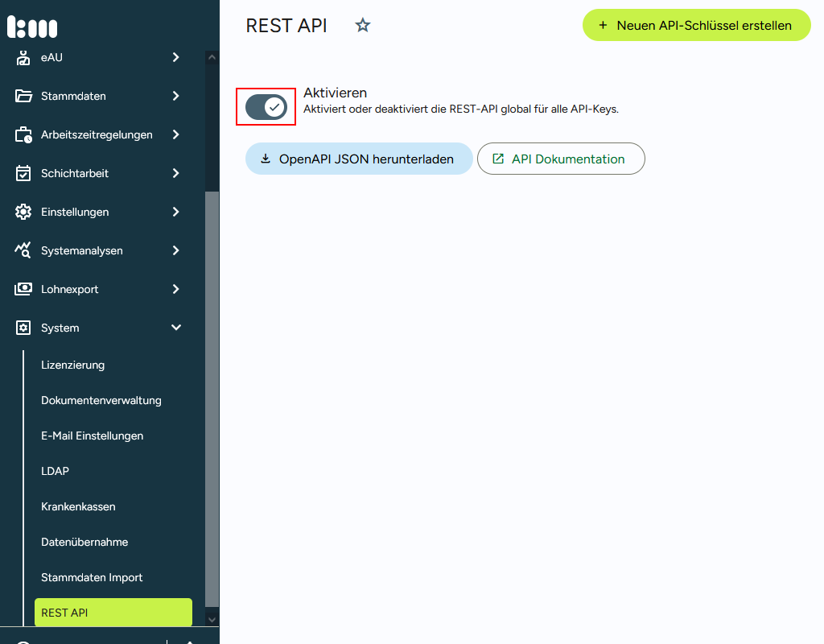Click the Arbeitszeitregelungen briefcase icon
824x644 pixels.
pos(23,134)
